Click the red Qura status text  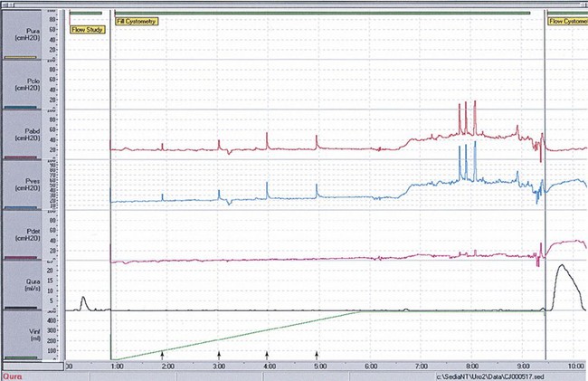[11, 376]
